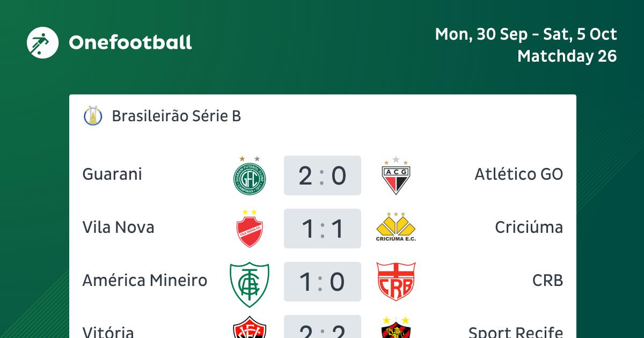The height and width of the screenshot is (338, 644).
Task: Click the Brasileirão Série B trophy icon
Action: pos(93,116)
